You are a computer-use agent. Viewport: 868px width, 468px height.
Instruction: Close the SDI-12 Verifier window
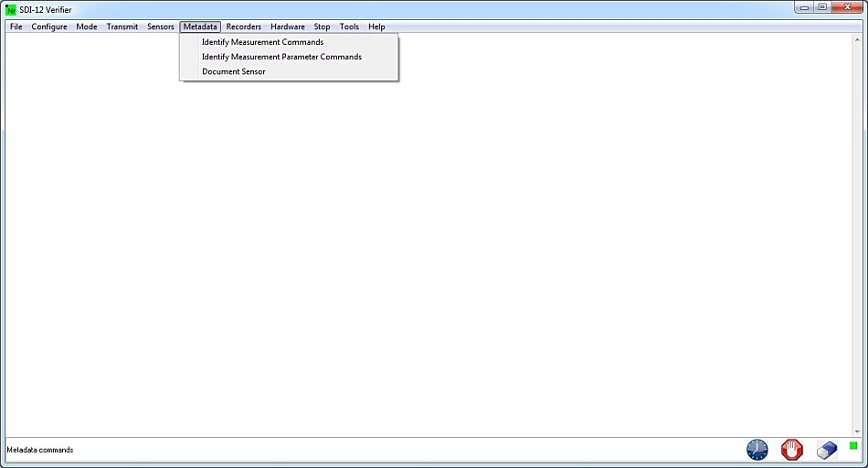pos(847,7)
